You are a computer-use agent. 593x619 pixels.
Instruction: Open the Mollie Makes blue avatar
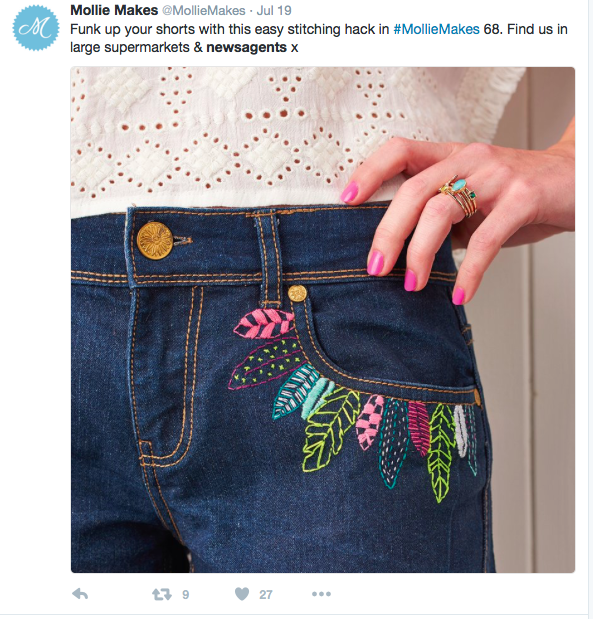coord(36,28)
